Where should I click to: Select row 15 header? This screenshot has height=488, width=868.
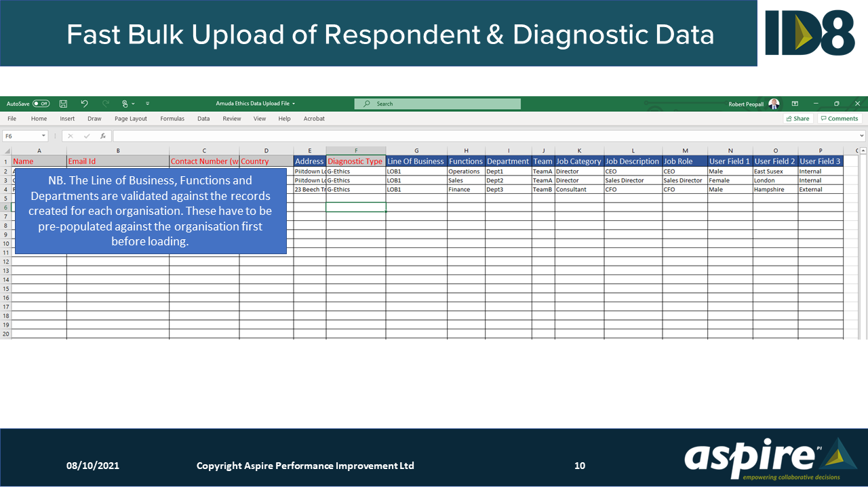5,289
